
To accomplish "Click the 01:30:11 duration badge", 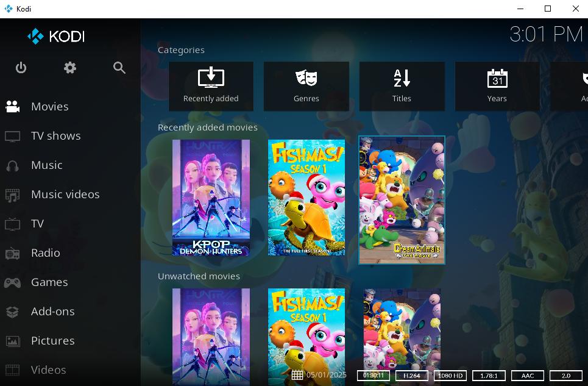I will pyautogui.click(x=374, y=376).
